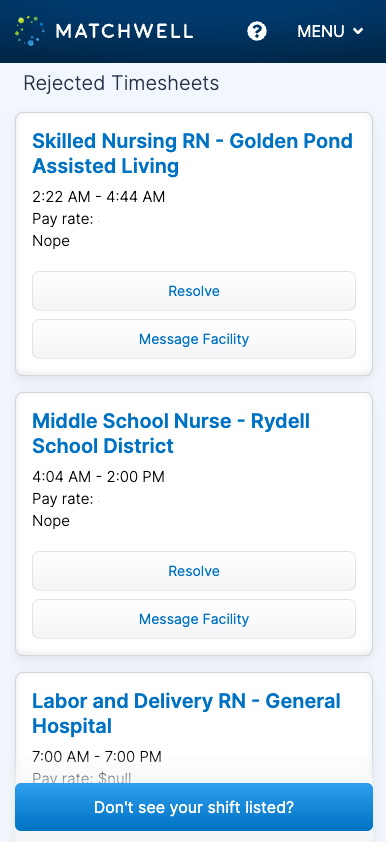
Task: Message Facility for the Golden Pond shift
Action: pos(194,339)
